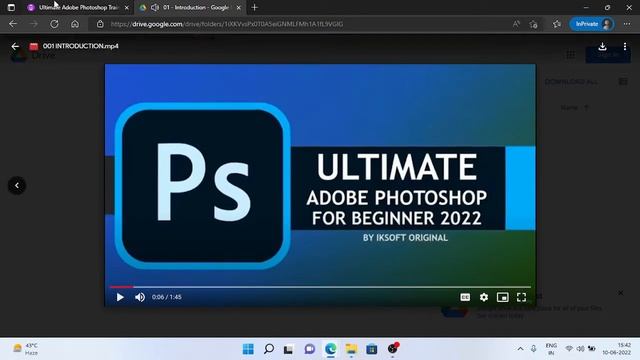Toggle closed captions CC button
The width and height of the screenshot is (640, 360).
(x=465, y=297)
